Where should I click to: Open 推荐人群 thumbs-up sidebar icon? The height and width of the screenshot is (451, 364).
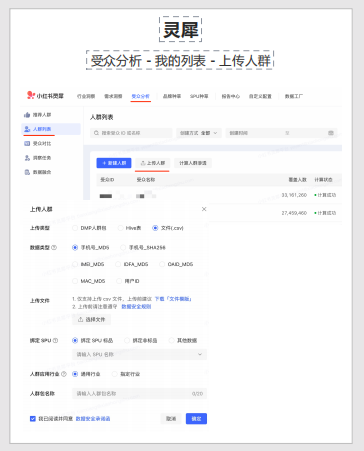[27, 115]
